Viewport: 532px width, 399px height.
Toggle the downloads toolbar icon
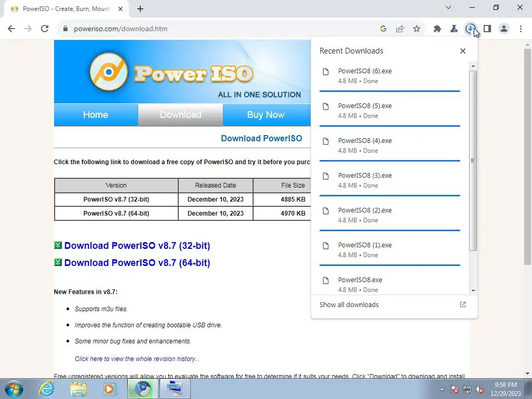click(x=471, y=29)
